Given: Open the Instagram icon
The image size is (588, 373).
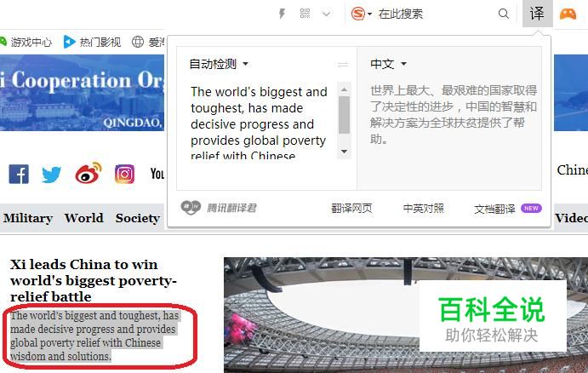Looking at the screenshot, I should tap(124, 174).
